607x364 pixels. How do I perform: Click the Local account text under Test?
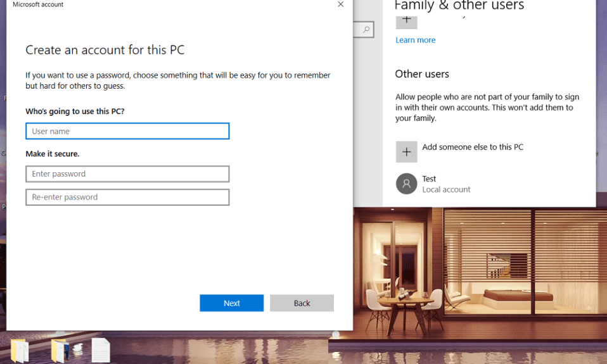coord(446,189)
